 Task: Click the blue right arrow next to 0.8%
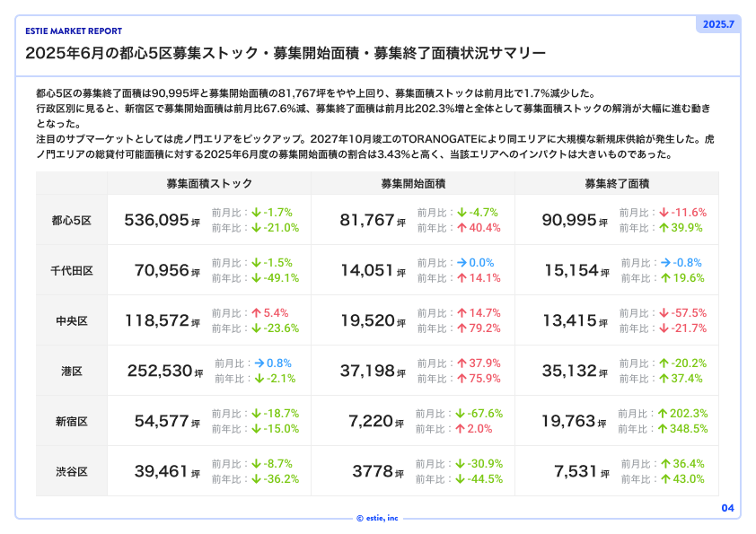click(x=259, y=363)
